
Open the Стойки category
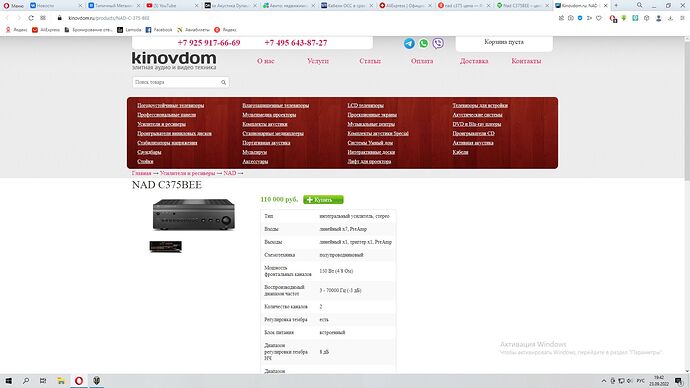[145, 161]
